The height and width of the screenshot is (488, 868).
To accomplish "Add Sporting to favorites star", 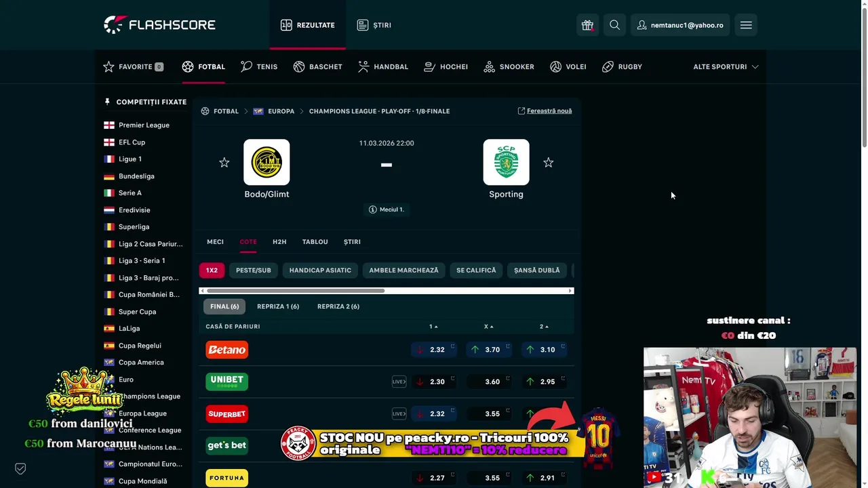I will (549, 163).
